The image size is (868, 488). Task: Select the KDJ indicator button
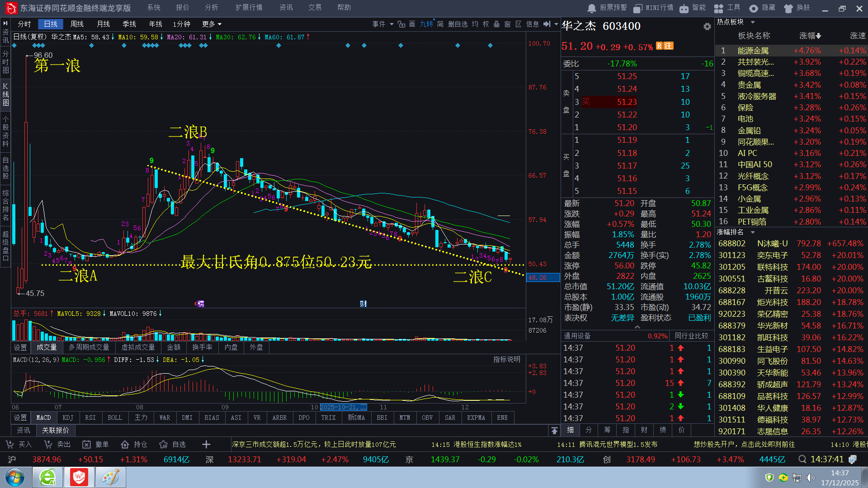tap(68, 418)
